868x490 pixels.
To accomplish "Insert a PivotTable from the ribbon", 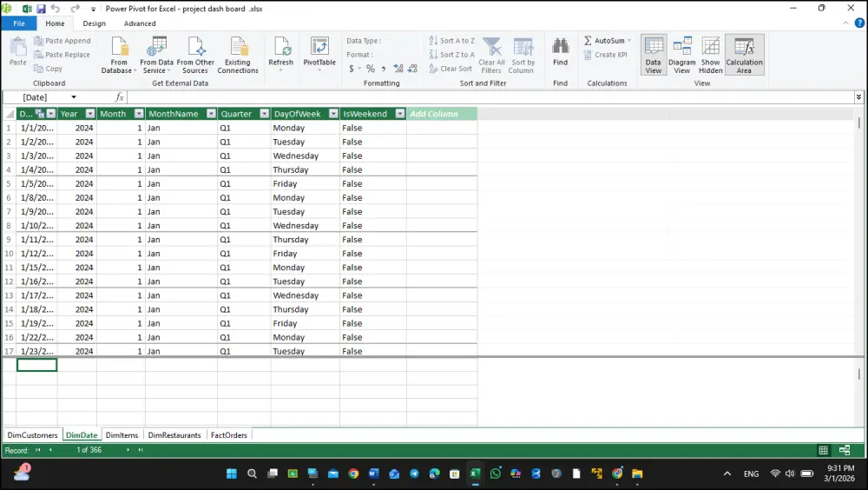I will [x=319, y=52].
